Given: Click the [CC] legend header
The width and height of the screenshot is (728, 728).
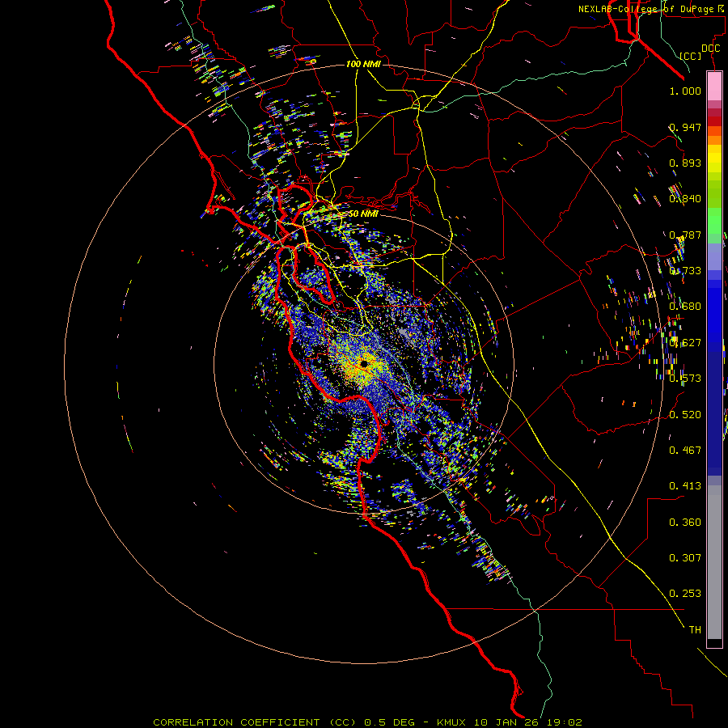Looking at the screenshot, I should coord(691,56).
